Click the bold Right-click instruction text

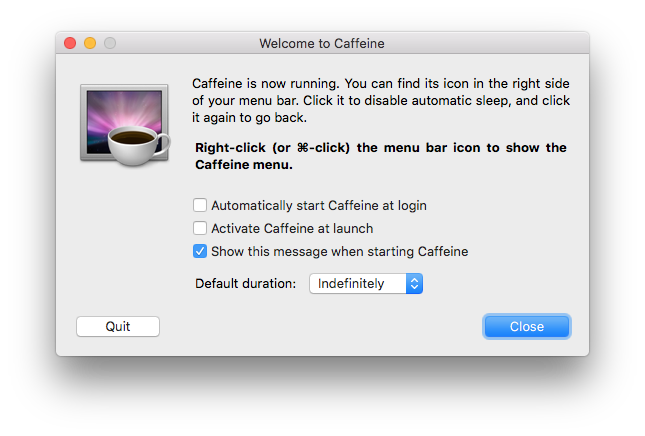click(x=381, y=156)
